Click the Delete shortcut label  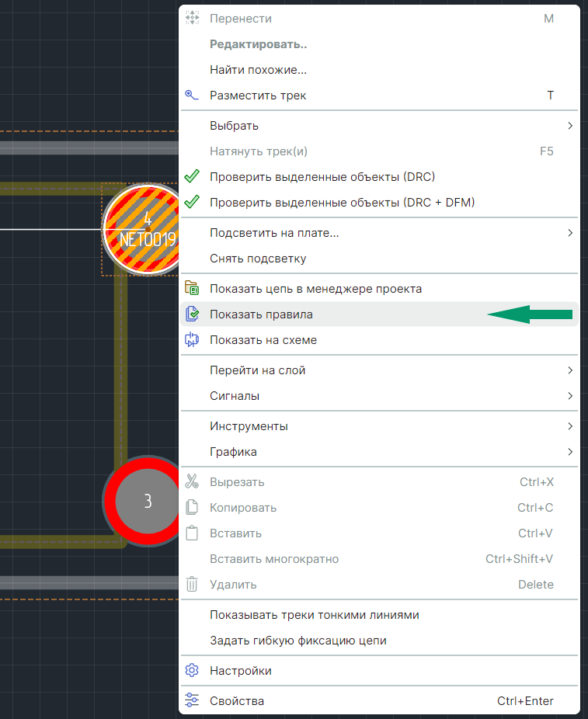(536, 584)
